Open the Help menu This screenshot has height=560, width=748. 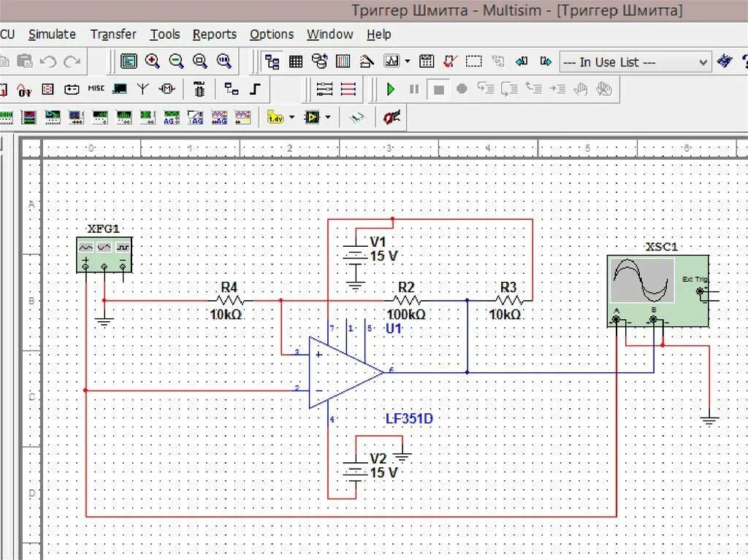(379, 34)
